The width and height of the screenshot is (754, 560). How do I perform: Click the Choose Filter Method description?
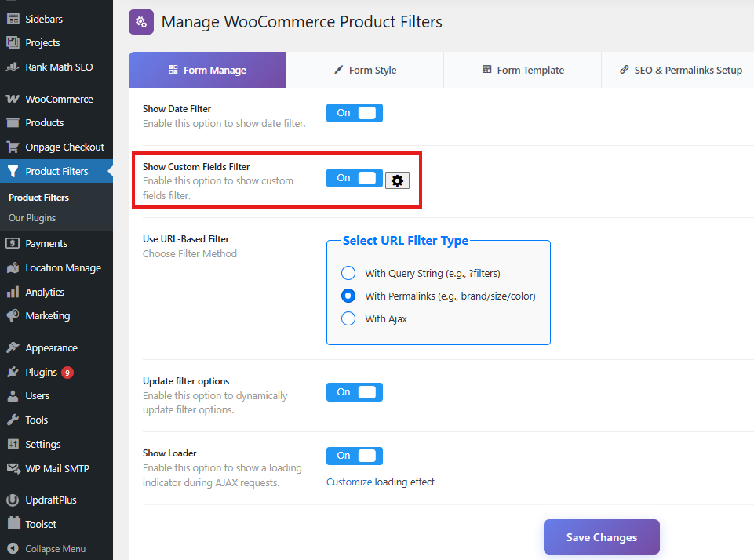[x=189, y=254]
